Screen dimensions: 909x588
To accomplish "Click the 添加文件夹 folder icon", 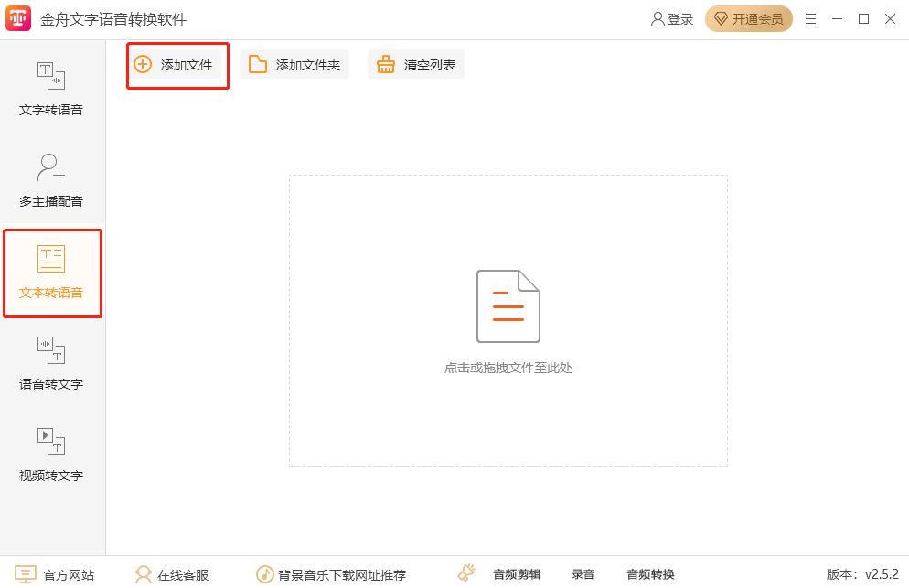I will click(x=258, y=64).
